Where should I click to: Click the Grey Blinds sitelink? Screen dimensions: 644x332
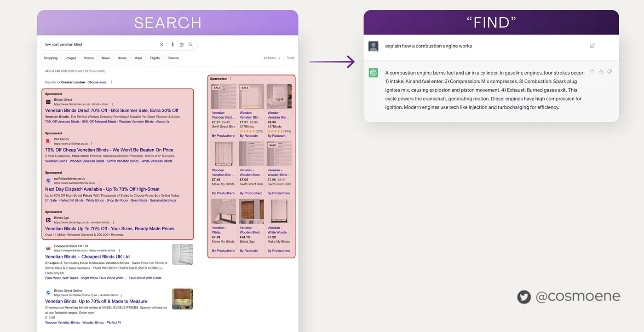139,200
